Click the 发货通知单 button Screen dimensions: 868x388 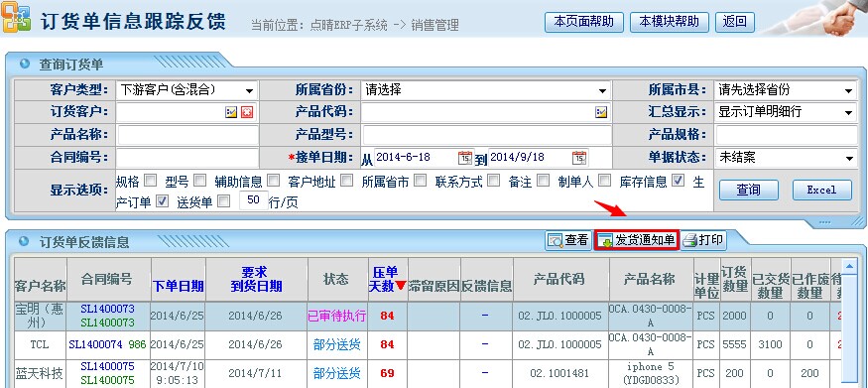[x=637, y=240]
